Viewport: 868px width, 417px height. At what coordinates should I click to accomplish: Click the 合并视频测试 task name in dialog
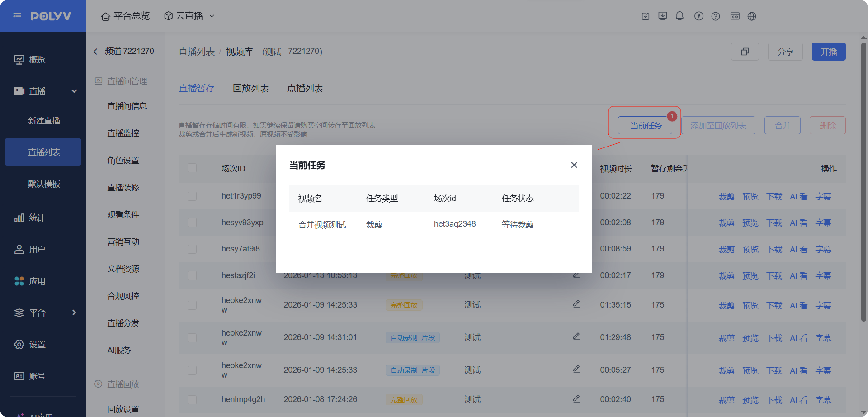coord(322,225)
